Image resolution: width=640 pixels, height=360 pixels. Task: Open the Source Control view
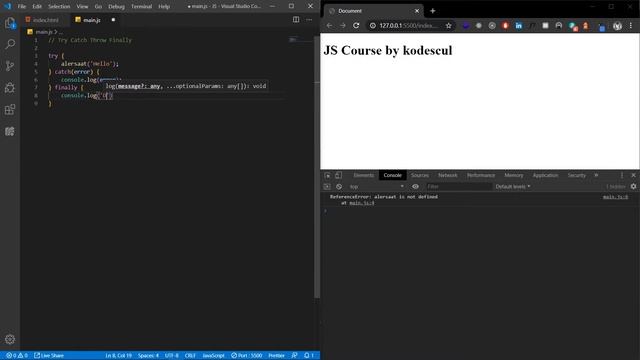(10, 66)
